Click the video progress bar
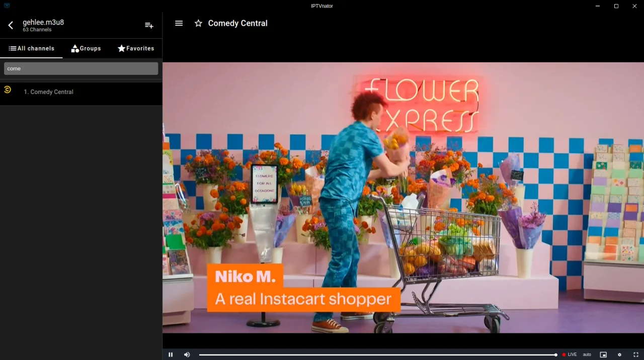The width and height of the screenshot is (644, 360). [378, 354]
